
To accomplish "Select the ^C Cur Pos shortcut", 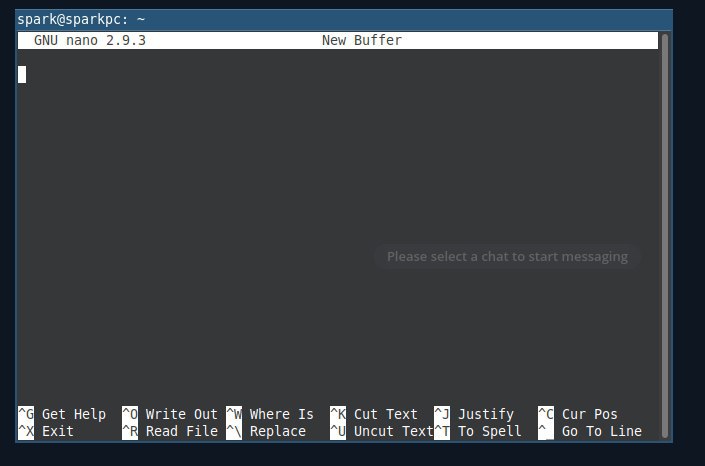I will (578, 414).
